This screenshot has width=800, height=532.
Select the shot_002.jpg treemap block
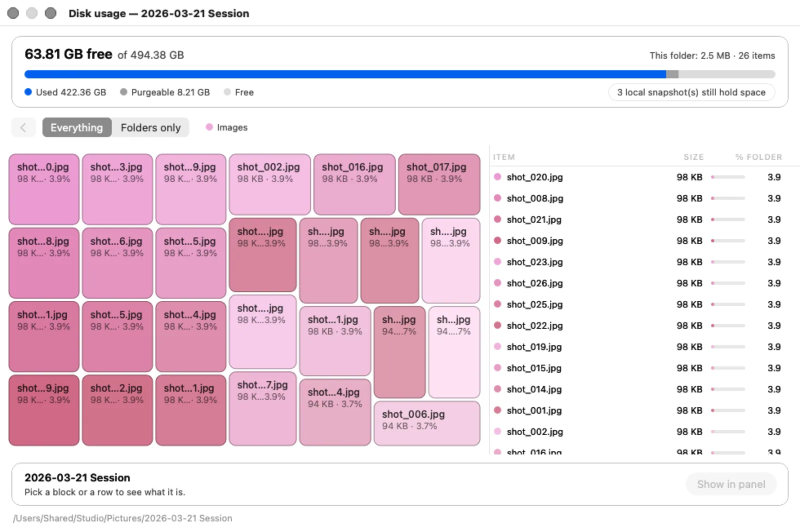(270, 184)
